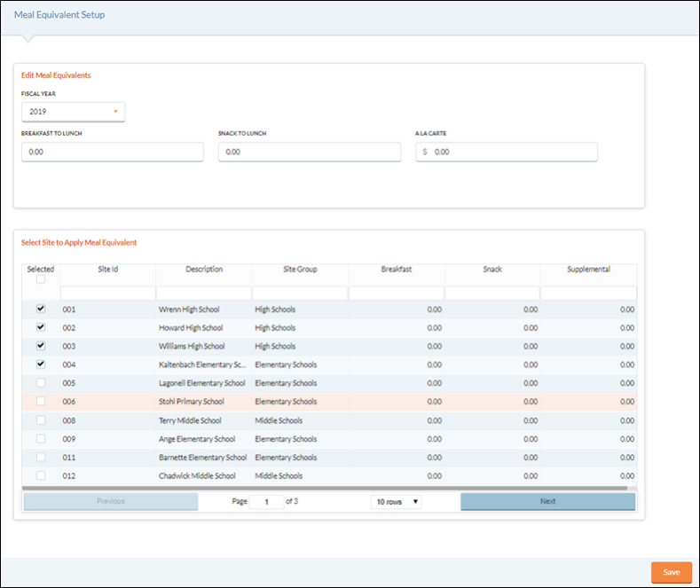Uncheck the Wrenn High School checkbox
The width and height of the screenshot is (700, 588).
(x=41, y=309)
